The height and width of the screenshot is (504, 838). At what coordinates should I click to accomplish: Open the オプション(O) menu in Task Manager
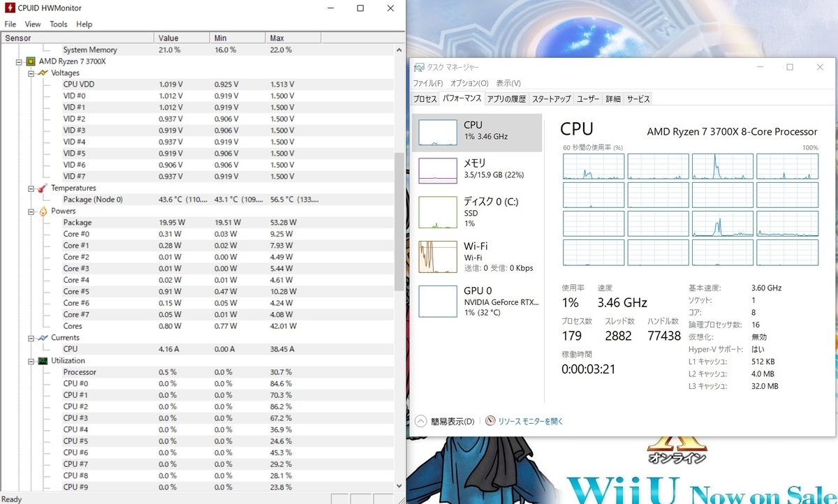tap(469, 83)
